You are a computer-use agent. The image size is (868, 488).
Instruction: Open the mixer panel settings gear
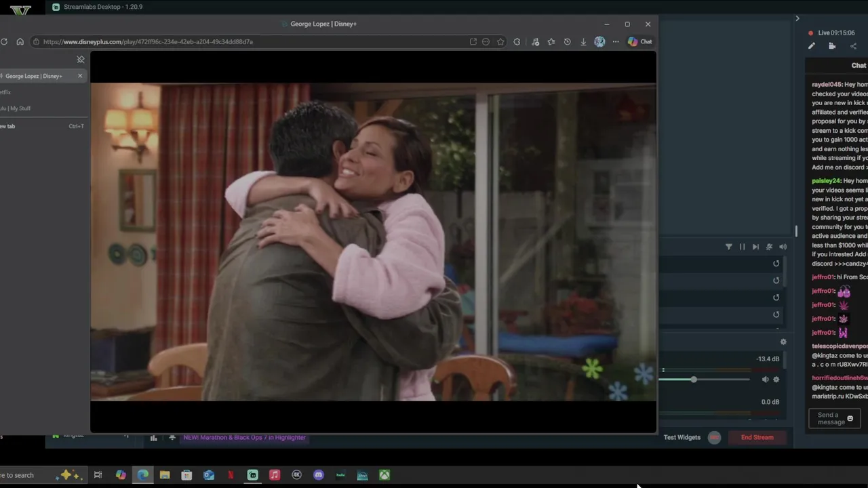point(783,342)
